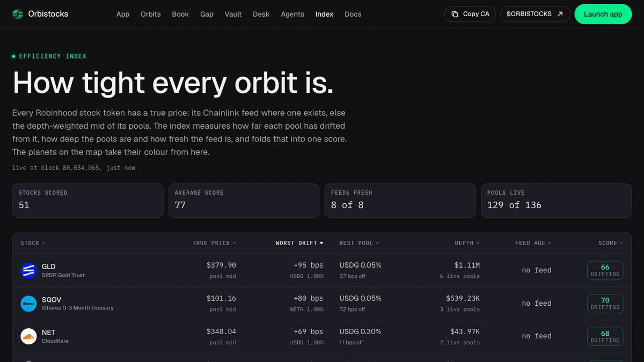Click the GLD token icon
The image size is (644, 362).
pos(28,271)
